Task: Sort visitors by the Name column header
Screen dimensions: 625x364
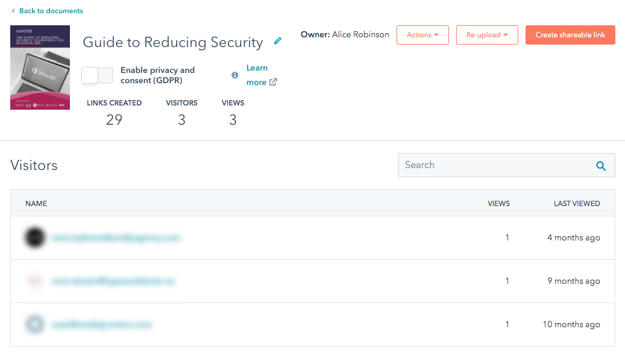Action: [x=36, y=204]
